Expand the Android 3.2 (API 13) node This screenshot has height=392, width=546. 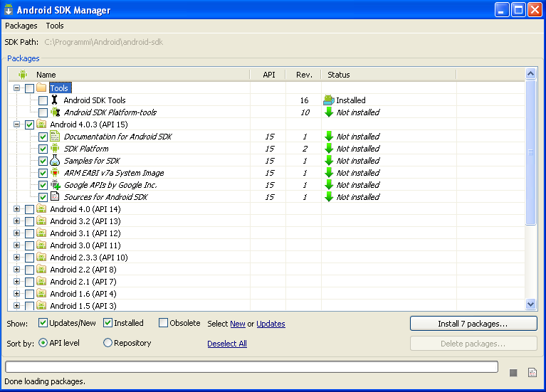16,221
